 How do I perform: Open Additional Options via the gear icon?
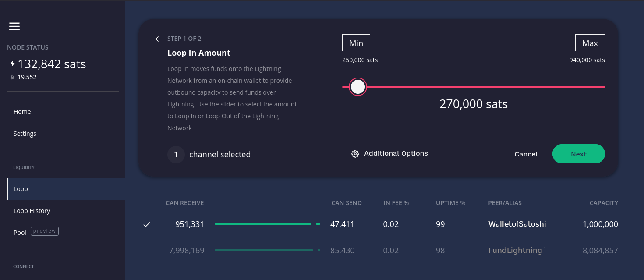click(355, 153)
